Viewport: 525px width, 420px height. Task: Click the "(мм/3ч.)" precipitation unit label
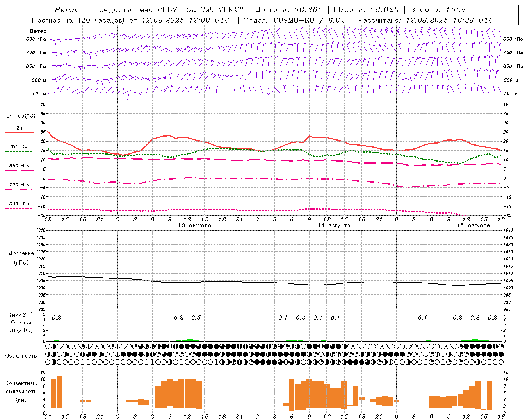(21, 315)
